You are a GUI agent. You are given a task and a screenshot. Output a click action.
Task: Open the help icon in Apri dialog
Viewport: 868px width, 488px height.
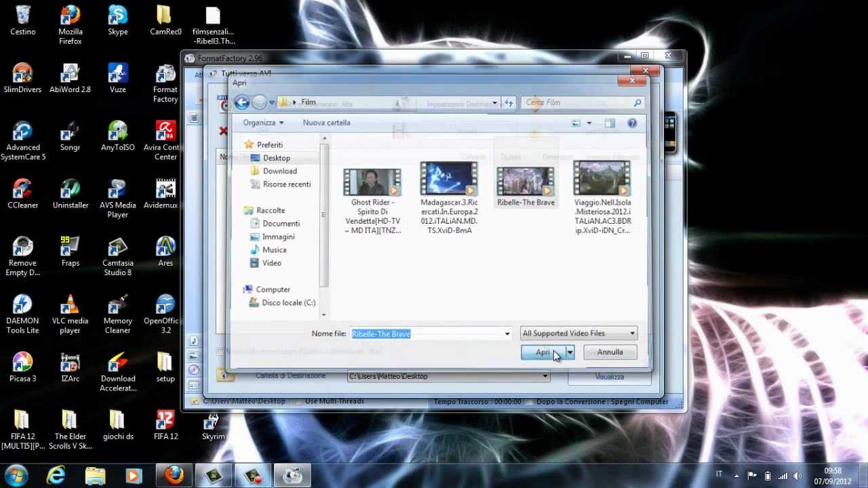(632, 123)
